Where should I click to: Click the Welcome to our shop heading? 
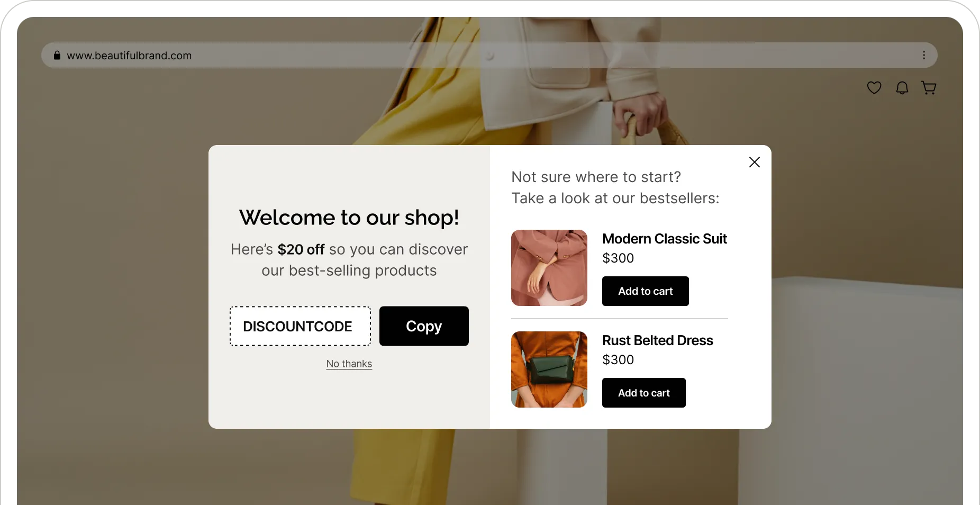[349, 218]
